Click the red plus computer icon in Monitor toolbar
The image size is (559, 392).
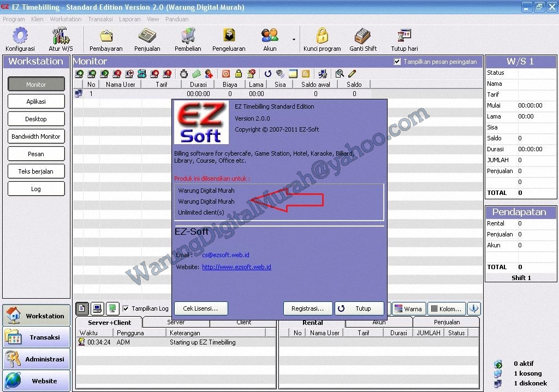point(154,74)
